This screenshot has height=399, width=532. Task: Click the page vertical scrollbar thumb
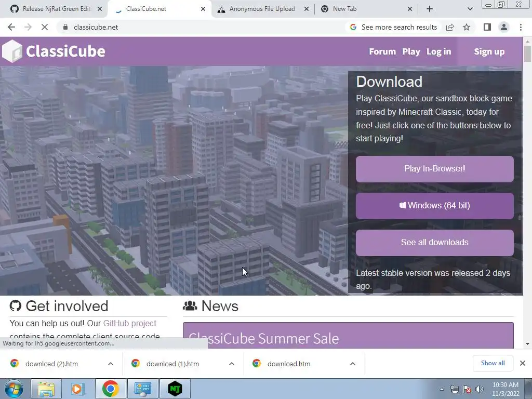point(527,54)
